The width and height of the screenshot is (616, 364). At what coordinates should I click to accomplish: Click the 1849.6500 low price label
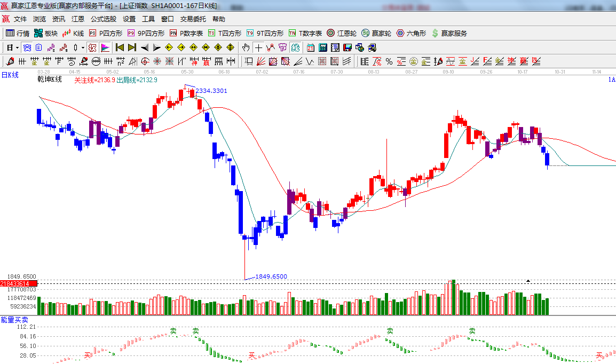(271, 276)
